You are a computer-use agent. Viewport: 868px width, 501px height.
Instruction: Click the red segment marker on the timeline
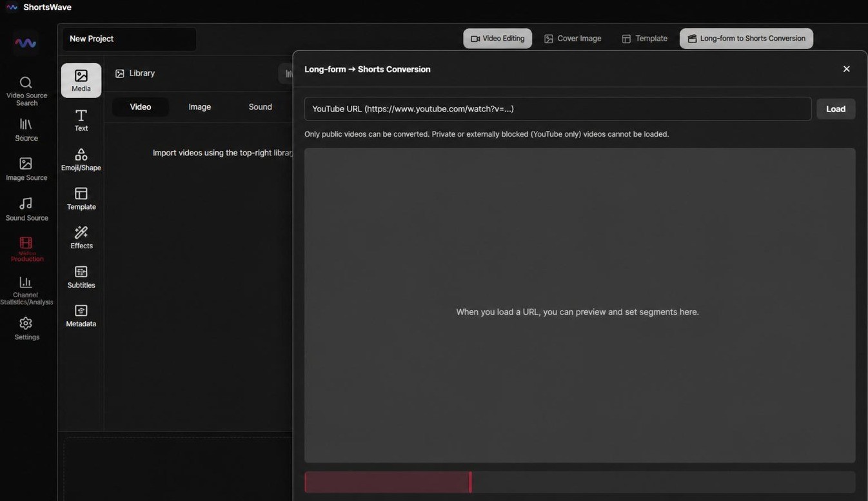coord(470,482)
